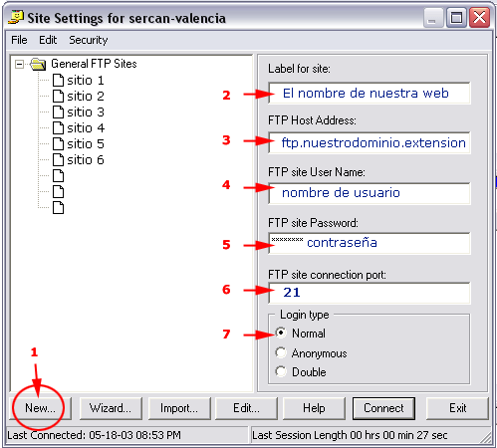Image resolution: width=497 pixels, height=448 pixels.
Task: Launch the Wizard... button
Action: coord(111,408)
